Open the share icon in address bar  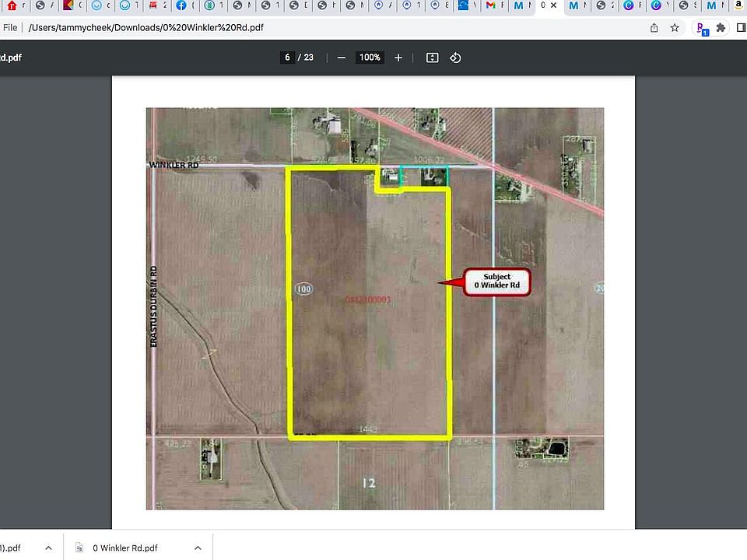point(654,28)
